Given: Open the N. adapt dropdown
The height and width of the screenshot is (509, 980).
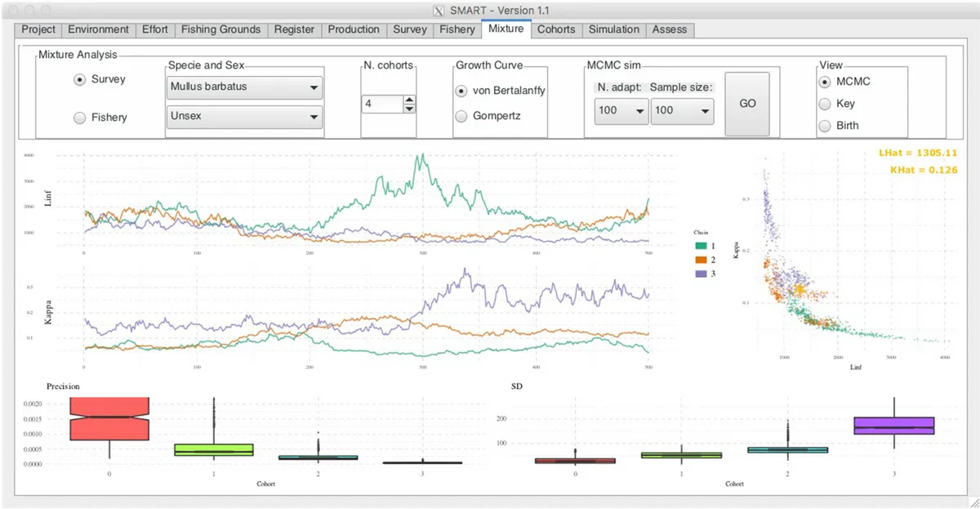Looking at the screenshot, I should pos(621,110).
